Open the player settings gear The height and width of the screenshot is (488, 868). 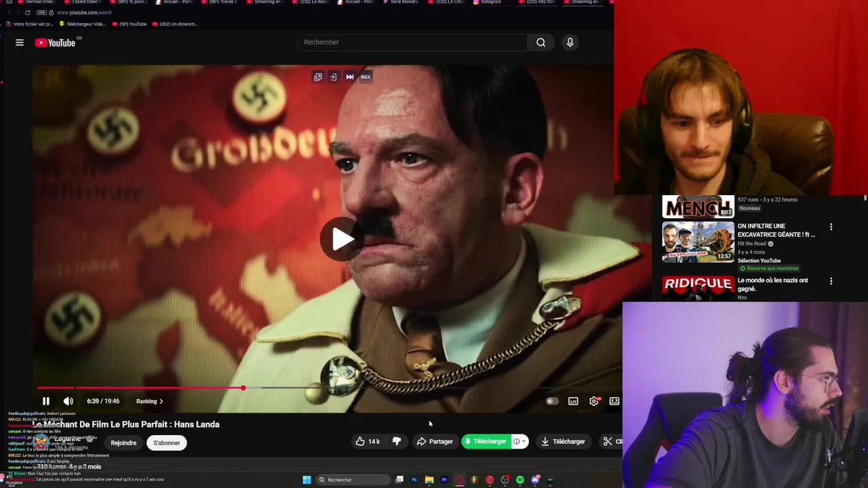(x=594, y=401)
